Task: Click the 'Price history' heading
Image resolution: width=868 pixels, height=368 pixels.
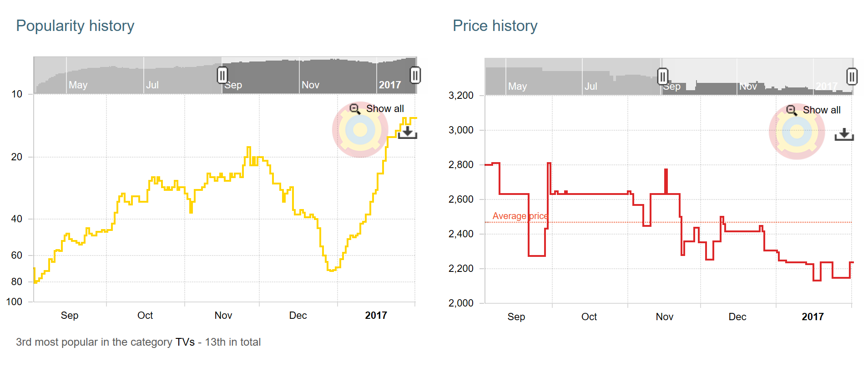Action: 495,26
